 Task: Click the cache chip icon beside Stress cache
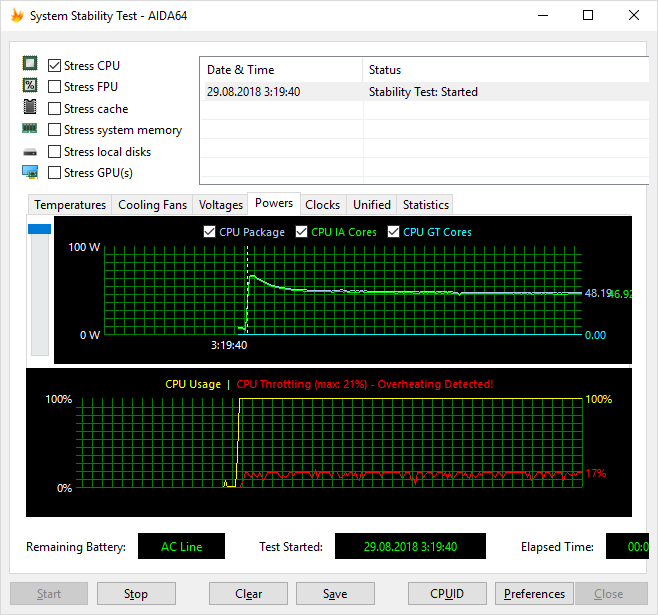point(30,107)
